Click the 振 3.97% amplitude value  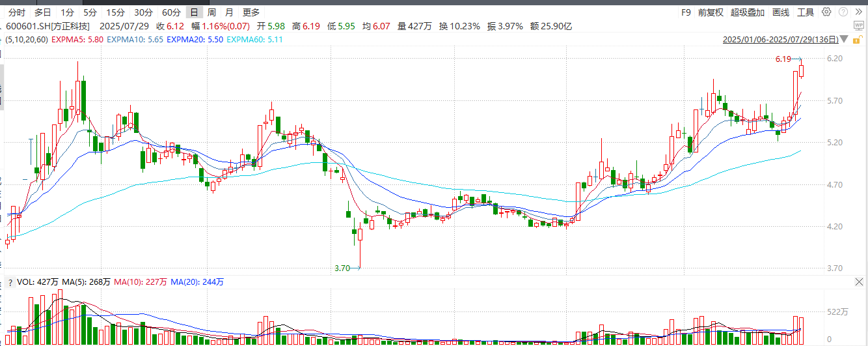coord(505,26)
